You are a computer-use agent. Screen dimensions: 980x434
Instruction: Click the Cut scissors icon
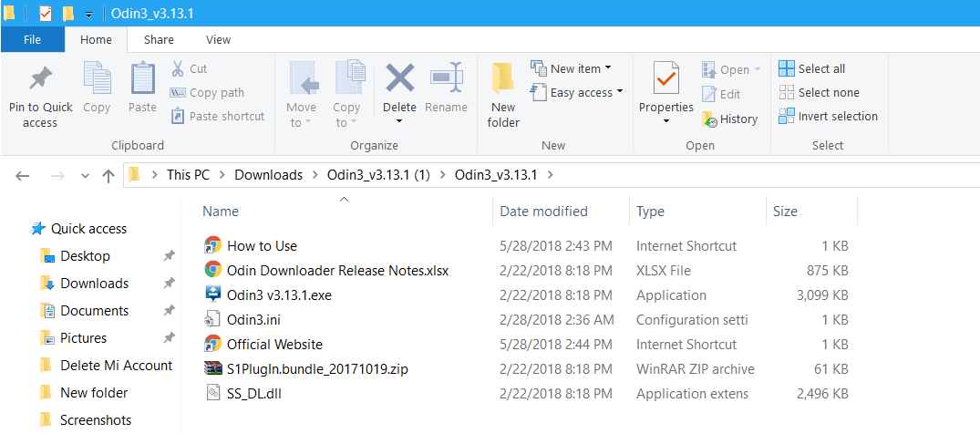click(178, 68)
